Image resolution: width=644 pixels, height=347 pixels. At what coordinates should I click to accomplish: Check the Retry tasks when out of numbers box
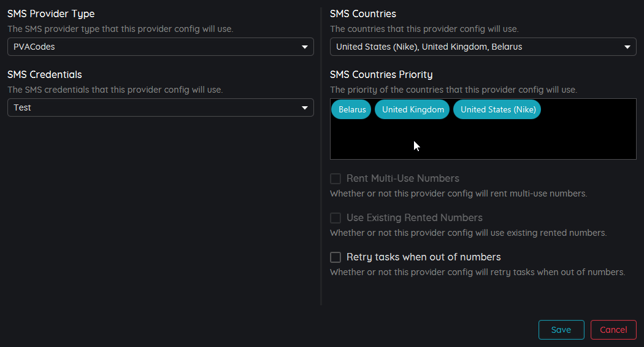pos(335,257)
